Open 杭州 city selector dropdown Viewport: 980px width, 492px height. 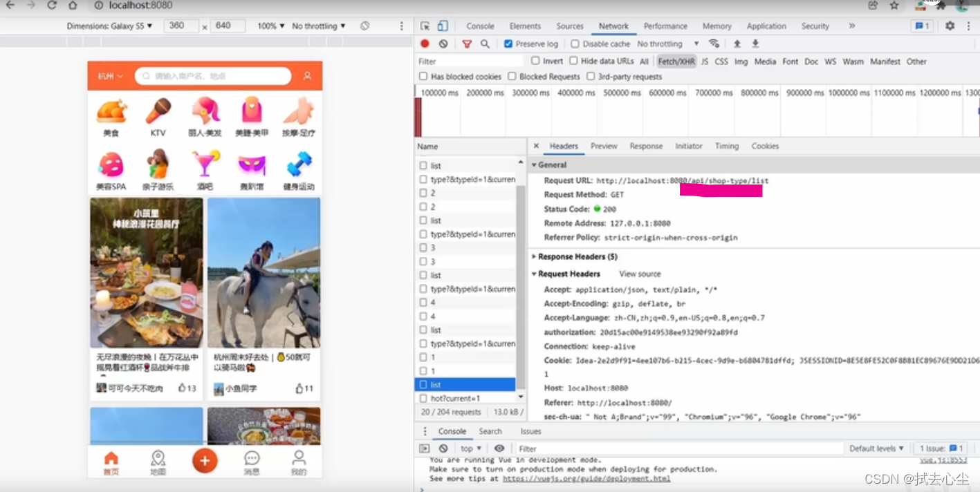coord(111,76)
